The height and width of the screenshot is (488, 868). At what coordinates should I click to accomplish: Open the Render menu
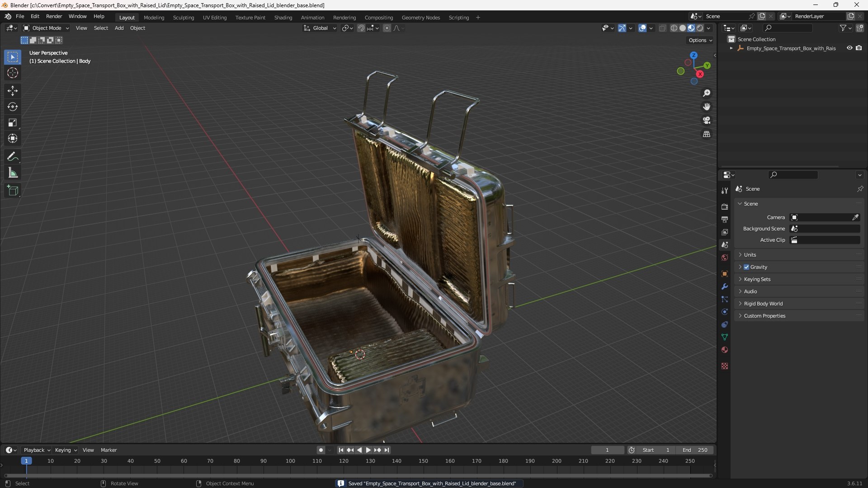tap(54, 16)
